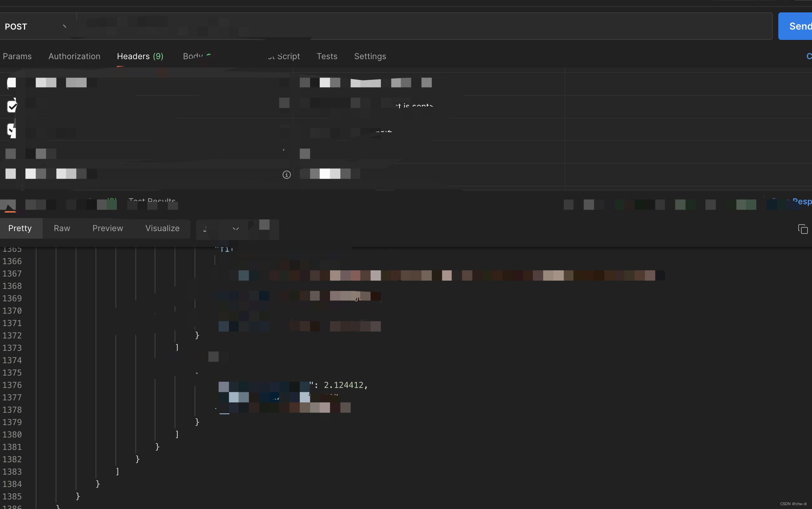
Task: Toggle the third header row's checkbox
Action: coord(12,130)
